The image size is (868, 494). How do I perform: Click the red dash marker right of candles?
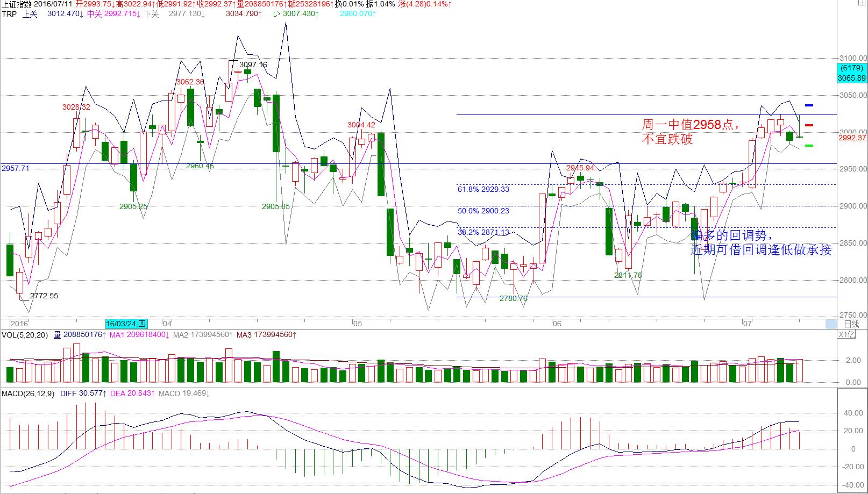click(x=809, y=125)
